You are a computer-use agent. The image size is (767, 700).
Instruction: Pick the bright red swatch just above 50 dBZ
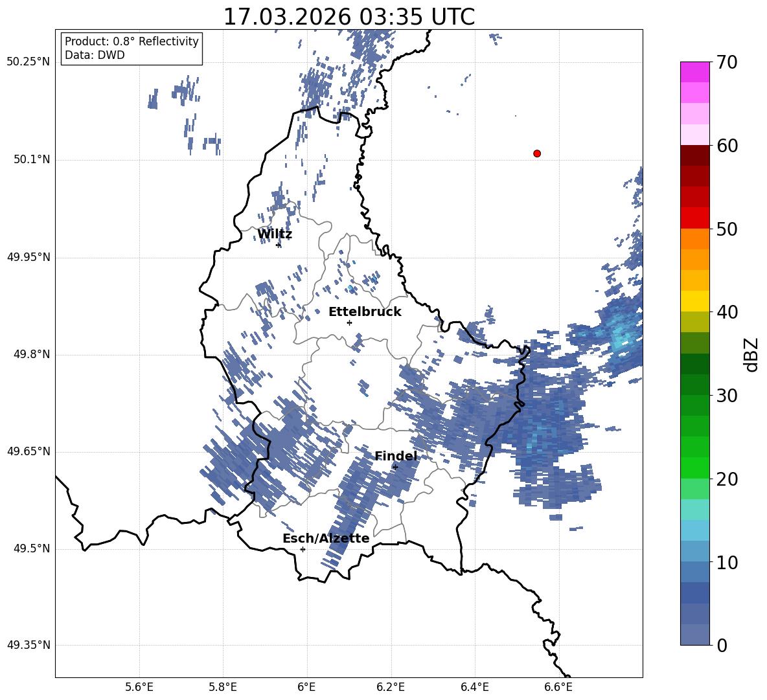click(x=695, y=218)
